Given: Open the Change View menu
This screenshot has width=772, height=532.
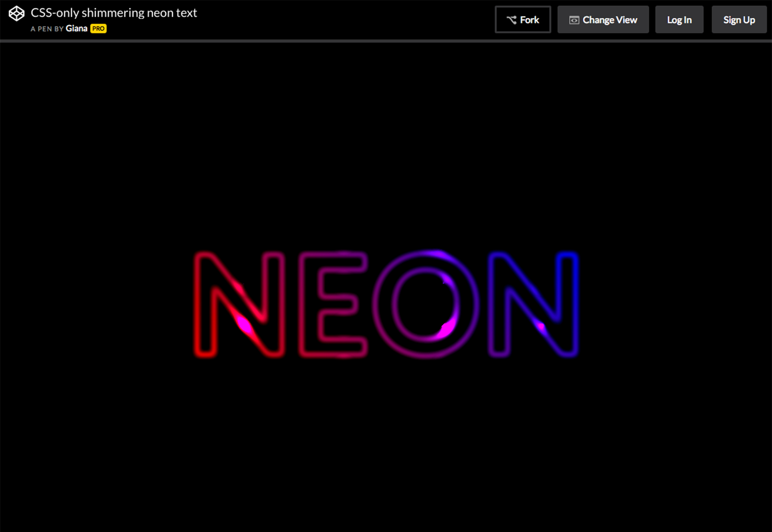Looking at the screenshot, I should point(603,20).
